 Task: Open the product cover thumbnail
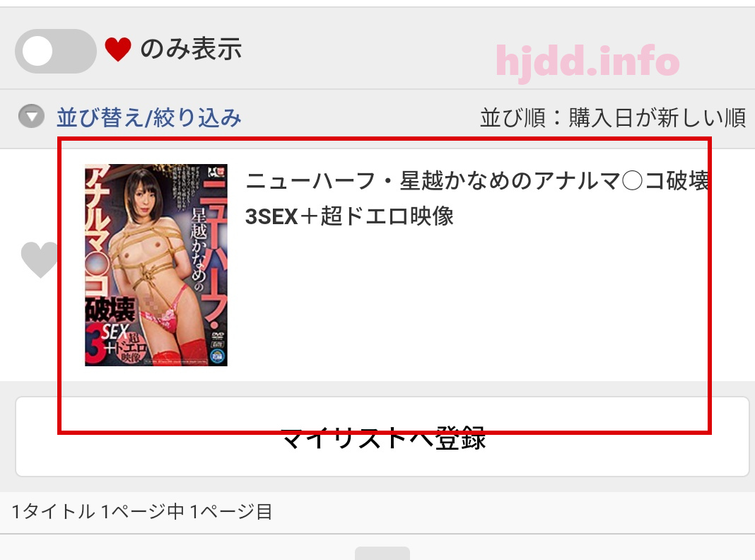[156, 265]
